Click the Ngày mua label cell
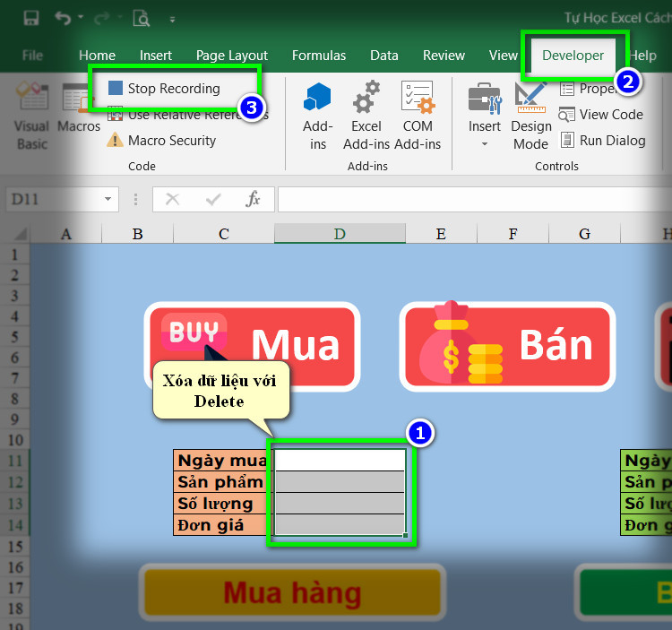 tap(223, 461)
